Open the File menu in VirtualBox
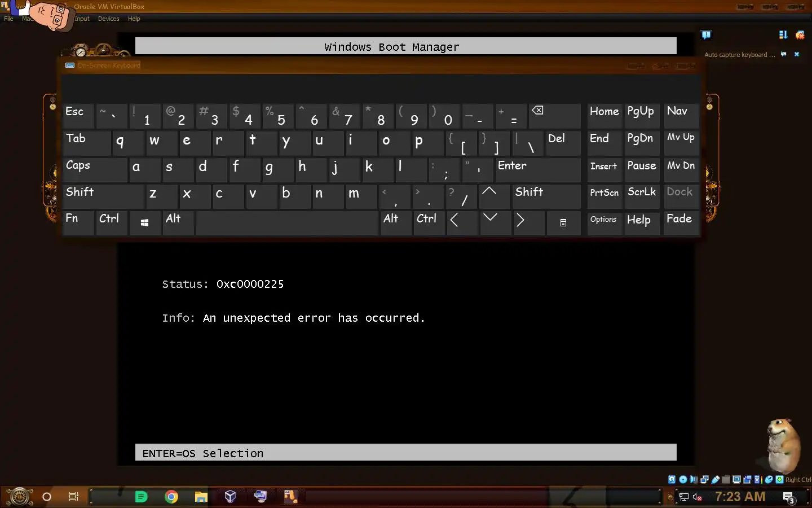Viewport: 812px width, 508px height. (8, 19)
